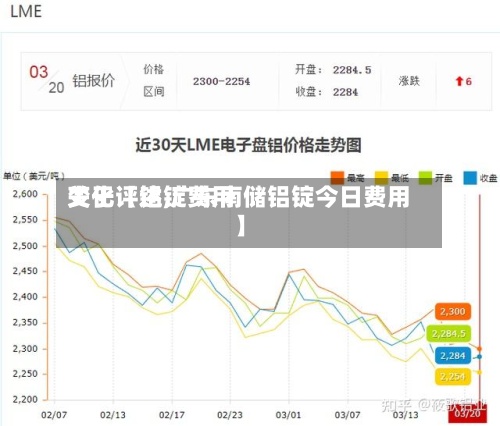Screen dimensions: 500x426
Task: Click the 03 20 date badge
Action: [47, 80]
